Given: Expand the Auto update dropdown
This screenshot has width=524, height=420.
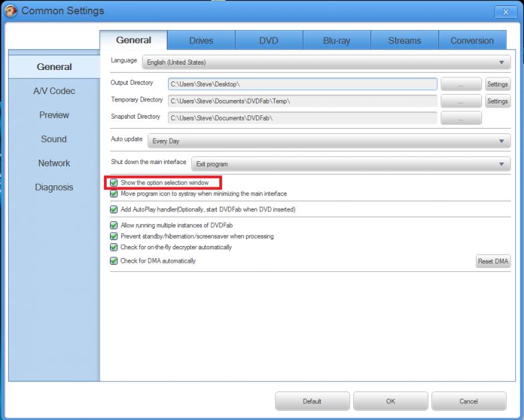Looking at the screenshot, I should [x=329, y=141].
